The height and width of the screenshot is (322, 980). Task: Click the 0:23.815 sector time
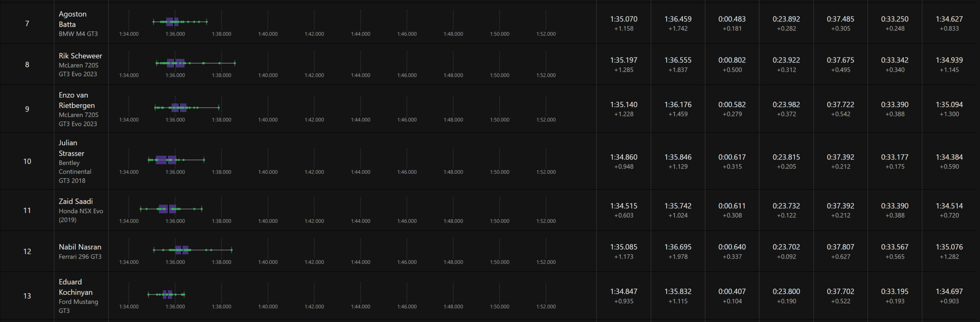click(x=786, y=157)
